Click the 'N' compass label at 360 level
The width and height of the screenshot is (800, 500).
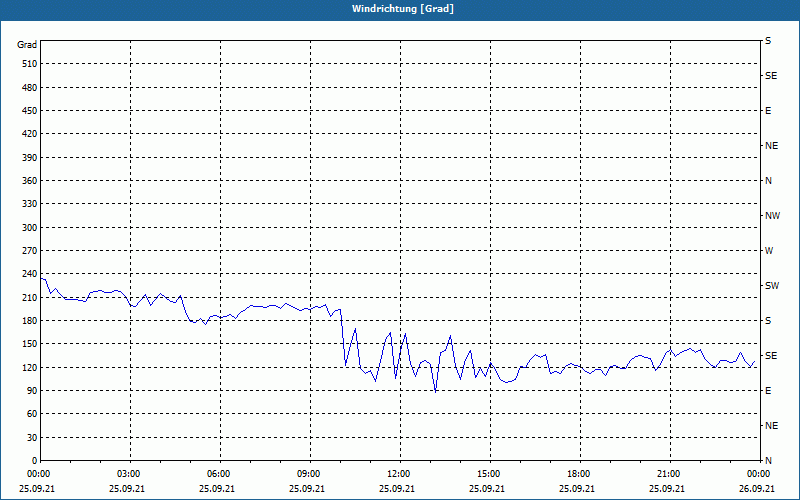pyautogui.click(x=769, y=181)
